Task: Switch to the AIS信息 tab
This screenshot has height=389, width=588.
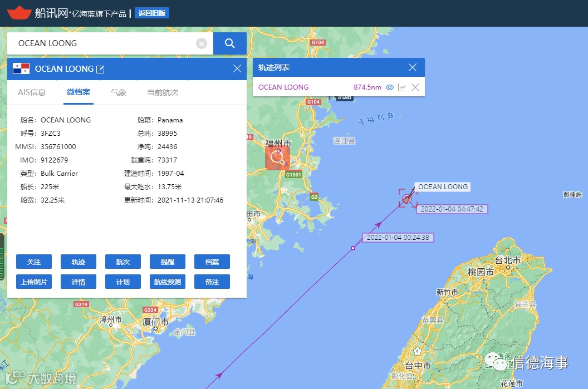Action: point(32,92)
